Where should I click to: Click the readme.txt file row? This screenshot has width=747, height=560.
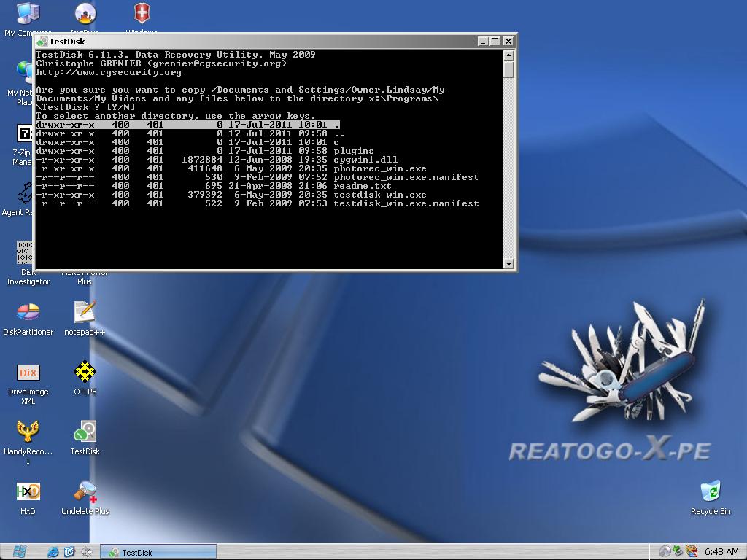214,186
